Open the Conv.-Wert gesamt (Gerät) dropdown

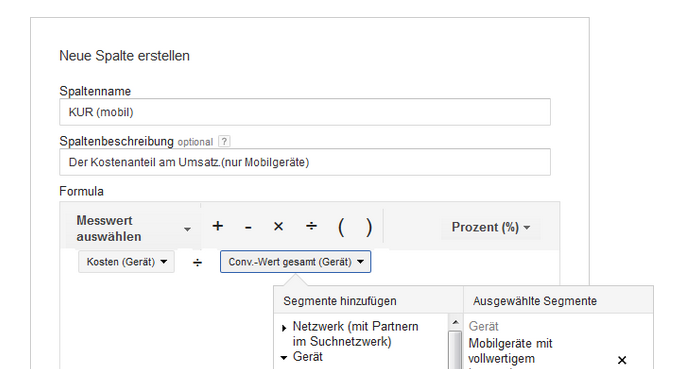[296, 262]
